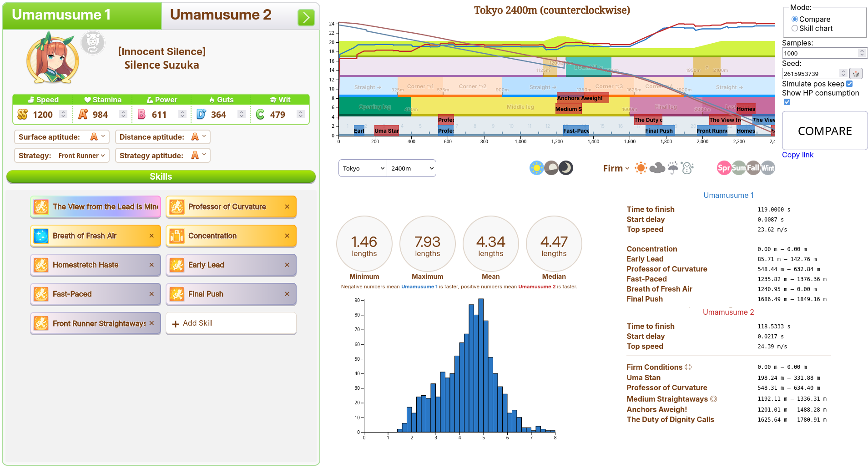Remove Concentration skill
The width and height of the screenshot is (868, 468).
point(287,236)
